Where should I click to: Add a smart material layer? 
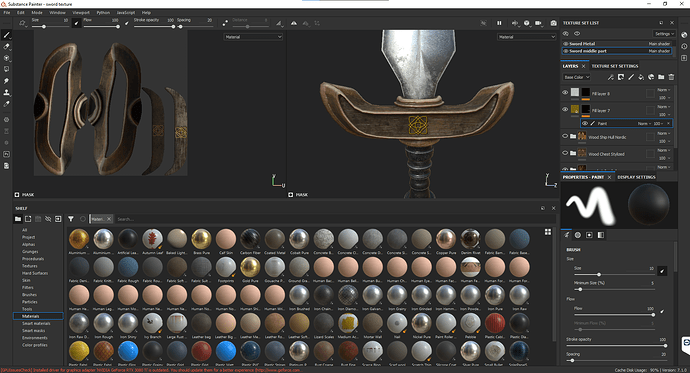(x=651, y=77)
